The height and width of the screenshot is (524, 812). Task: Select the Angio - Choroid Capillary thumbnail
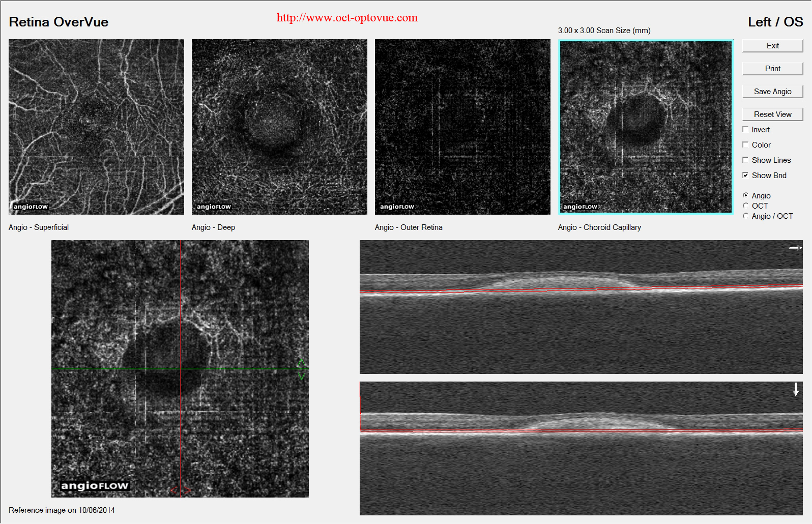(646, 127)
